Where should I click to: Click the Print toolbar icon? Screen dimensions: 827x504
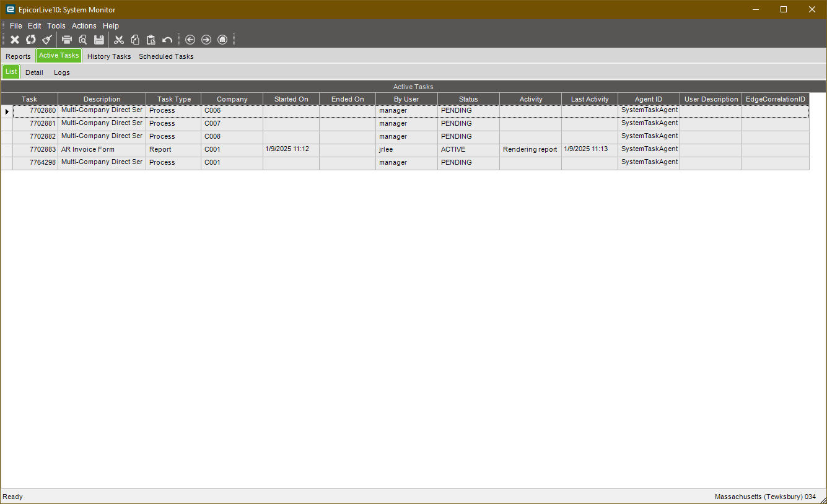67,40
